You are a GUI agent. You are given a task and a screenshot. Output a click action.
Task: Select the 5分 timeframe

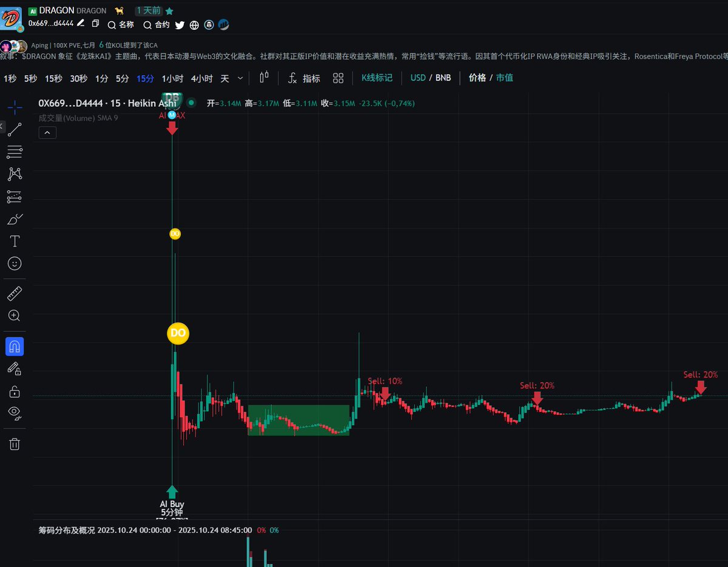(123, 78)
